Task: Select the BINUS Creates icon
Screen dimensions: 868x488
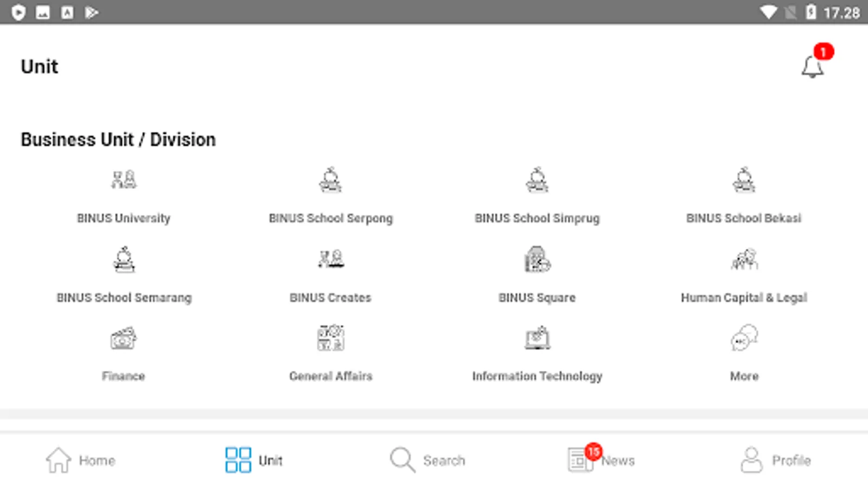Action: tap(330, 259)
